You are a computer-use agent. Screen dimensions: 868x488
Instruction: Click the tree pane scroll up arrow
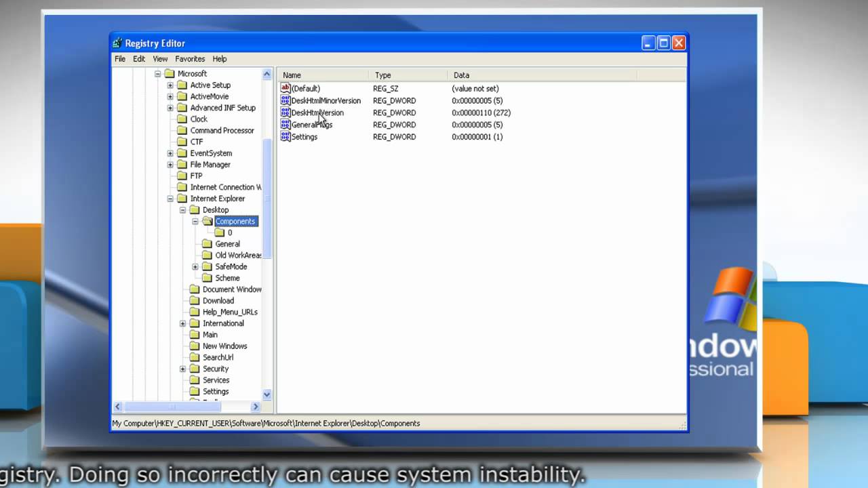[267, 75]
